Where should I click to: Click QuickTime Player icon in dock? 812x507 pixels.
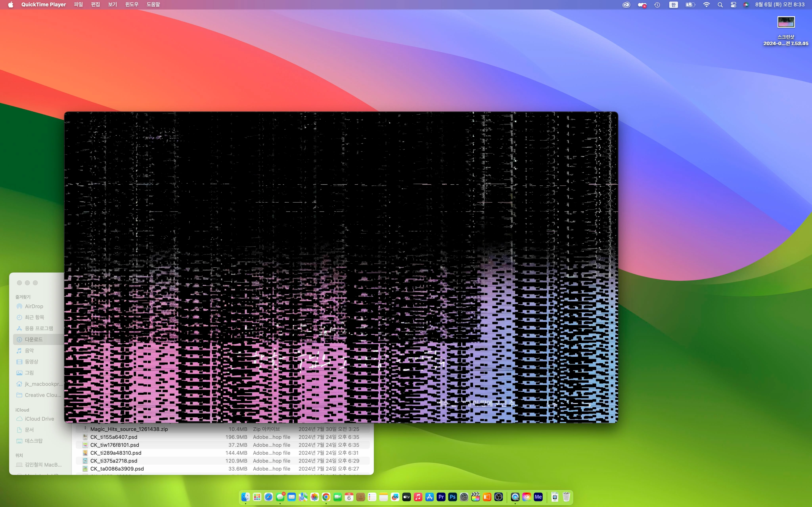coord(515,497)
